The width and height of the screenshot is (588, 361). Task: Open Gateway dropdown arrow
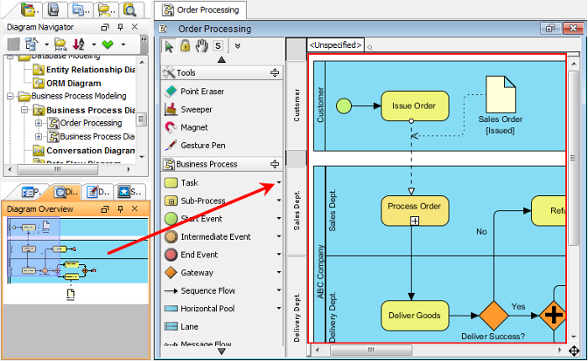point(279,272)
